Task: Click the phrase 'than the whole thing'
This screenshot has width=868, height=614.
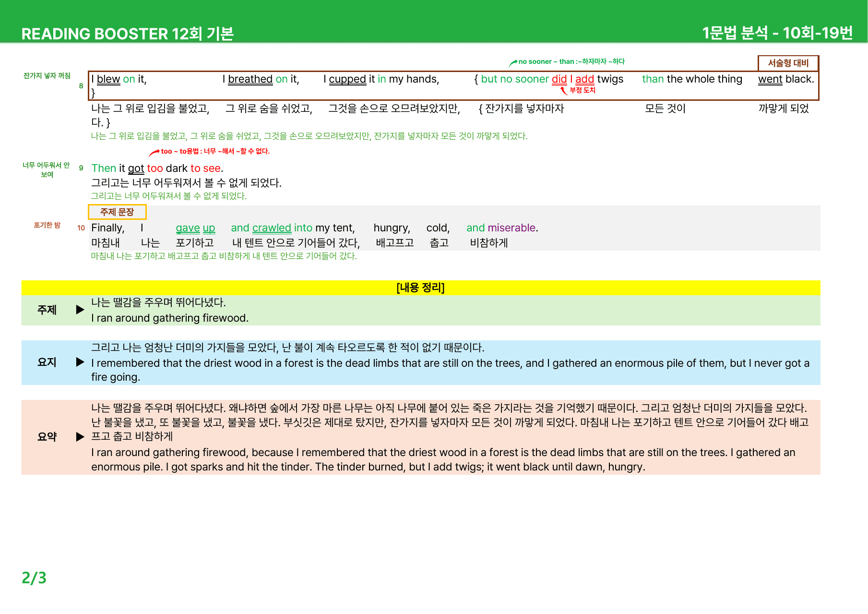Action: [x=692, y=79]
